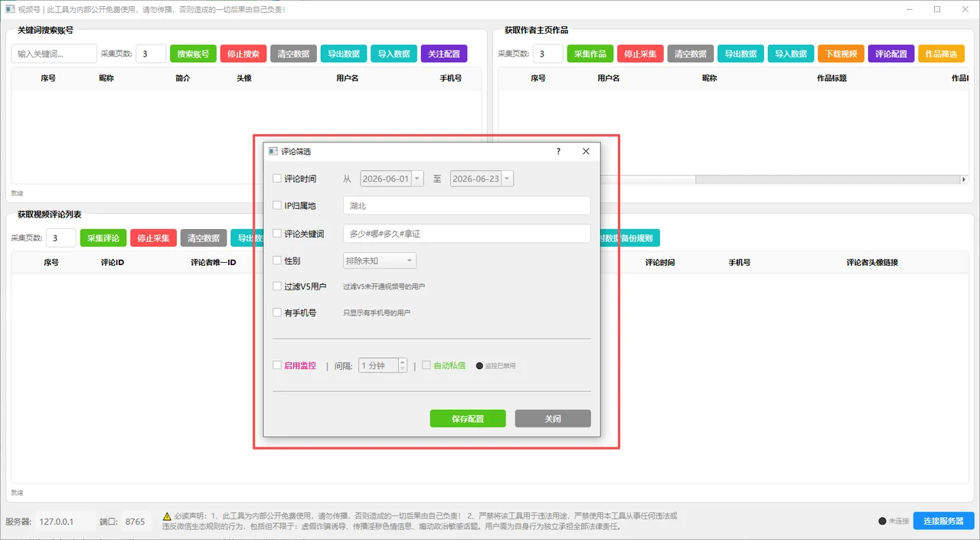Click the gray 关闭 button

[553, 418]
